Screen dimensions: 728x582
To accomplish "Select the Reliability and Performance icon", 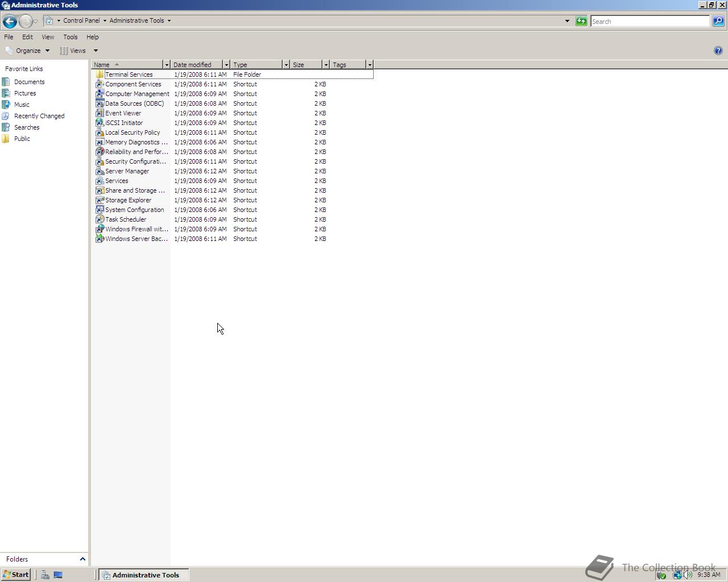I will point(100,152).
